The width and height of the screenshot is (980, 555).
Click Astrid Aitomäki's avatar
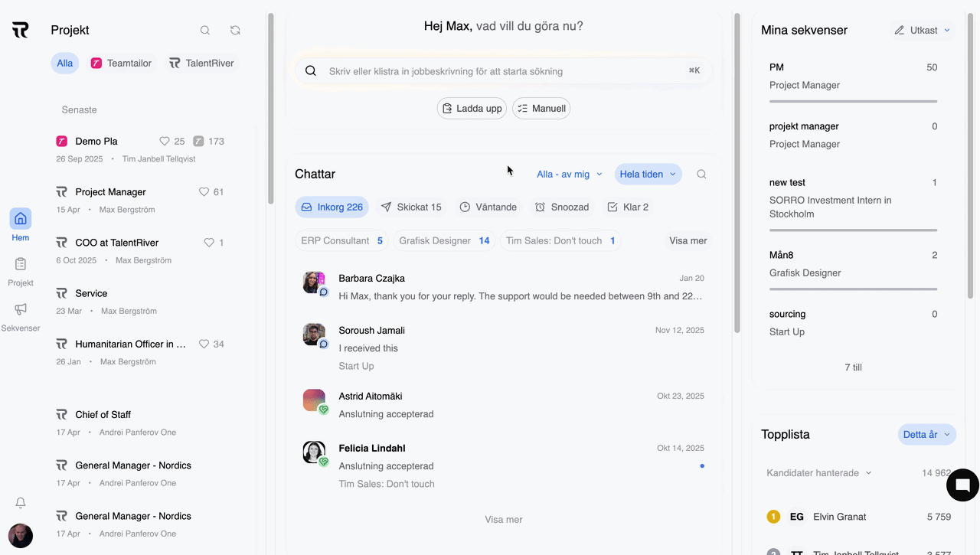pyautogui.click(x=314, y=400)
